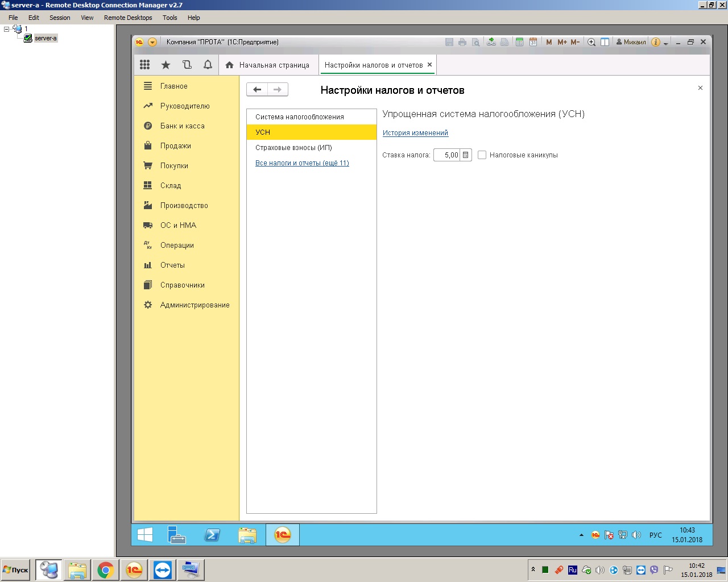Open the History icon in panel
Viewport: 728px width, 582px height.
point(187,65)
